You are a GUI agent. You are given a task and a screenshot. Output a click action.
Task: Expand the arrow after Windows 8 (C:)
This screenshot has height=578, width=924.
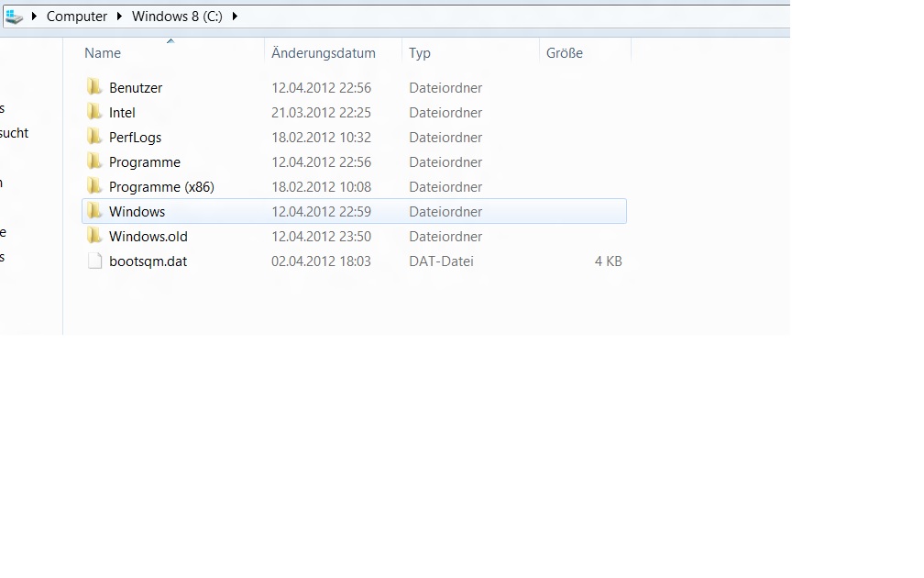pos(235,17)
